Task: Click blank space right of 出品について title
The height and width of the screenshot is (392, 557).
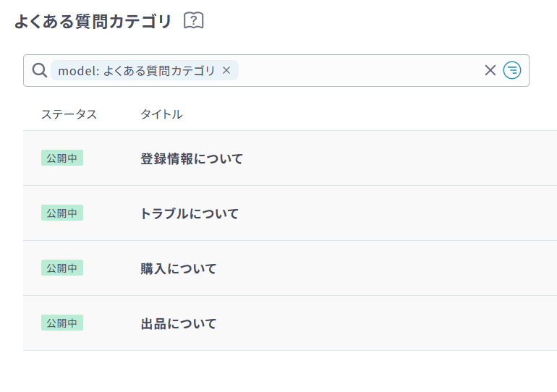Action: (398, 323)
